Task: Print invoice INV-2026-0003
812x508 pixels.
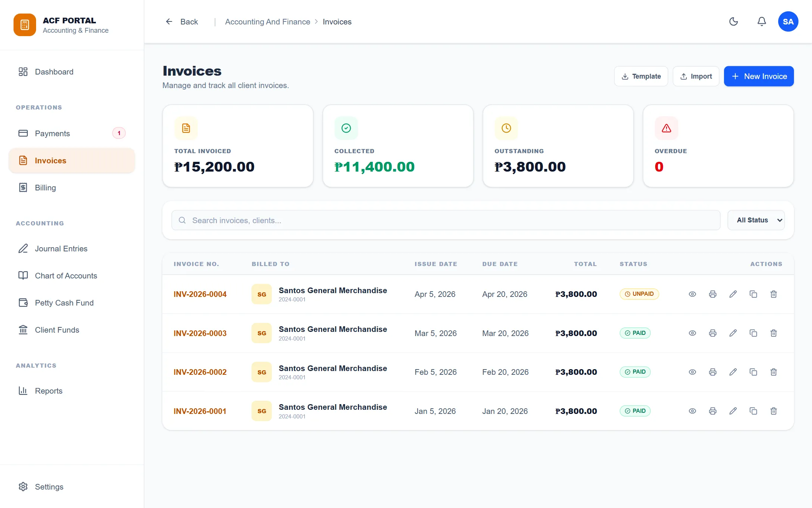Action: point(713,333)
